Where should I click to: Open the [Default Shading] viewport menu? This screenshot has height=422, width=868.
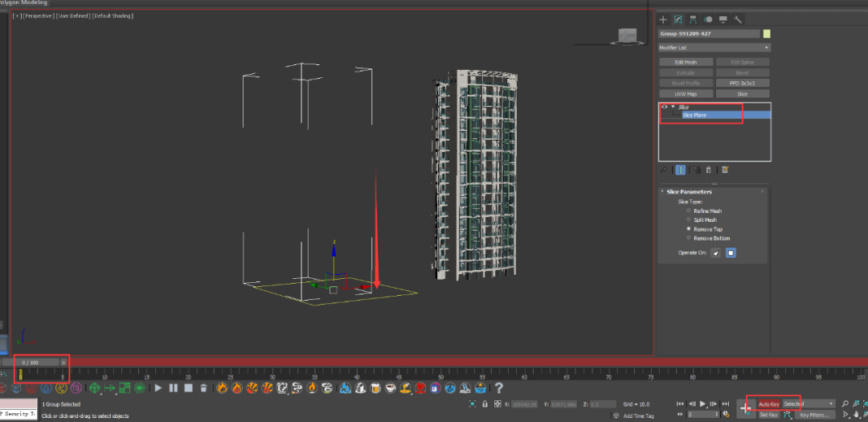pyautogui.click(x=113, y=16)
